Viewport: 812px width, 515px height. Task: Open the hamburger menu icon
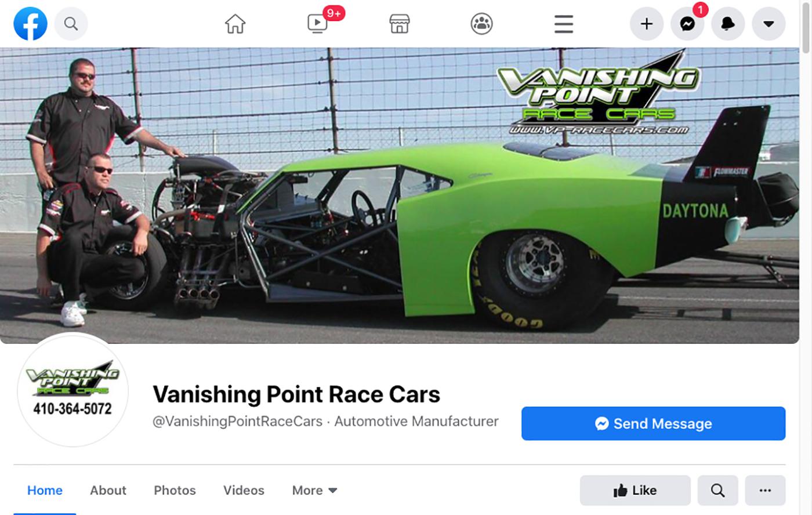coord(563,24)
